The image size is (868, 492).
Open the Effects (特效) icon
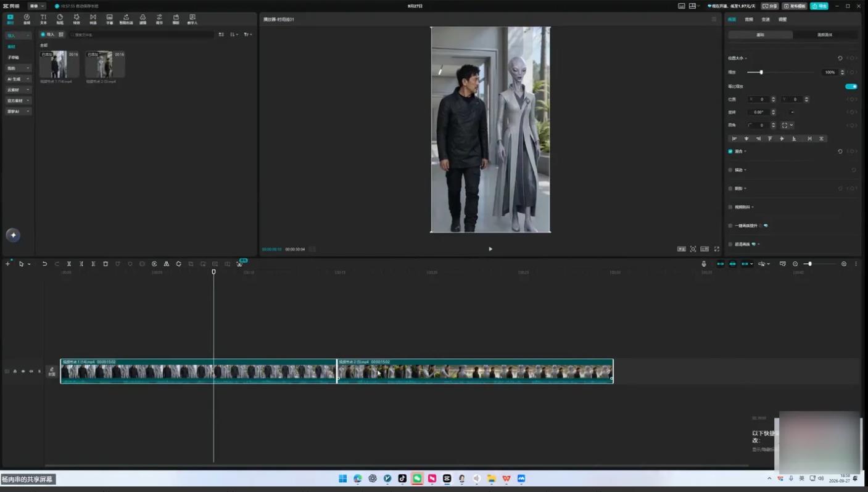click(x=76, y=19)
